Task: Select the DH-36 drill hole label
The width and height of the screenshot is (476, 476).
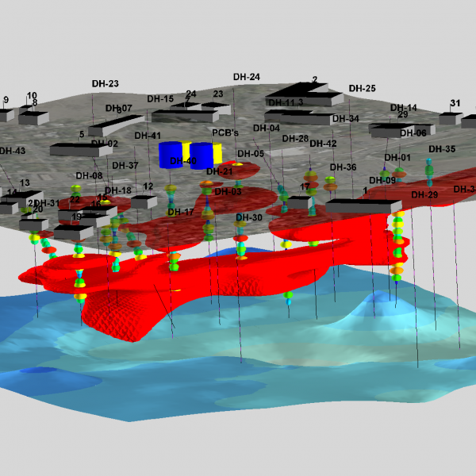Action: [343, 167]
